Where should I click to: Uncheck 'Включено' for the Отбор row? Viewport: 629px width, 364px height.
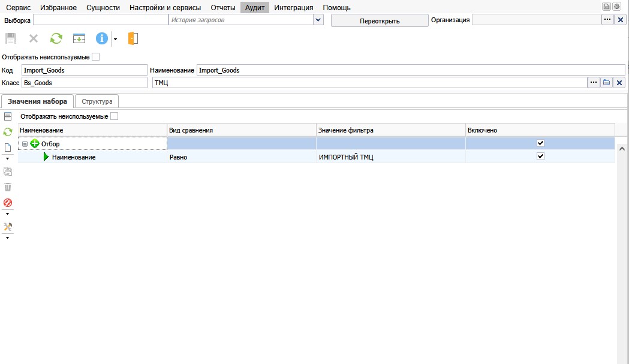click(x=540, y=143)
